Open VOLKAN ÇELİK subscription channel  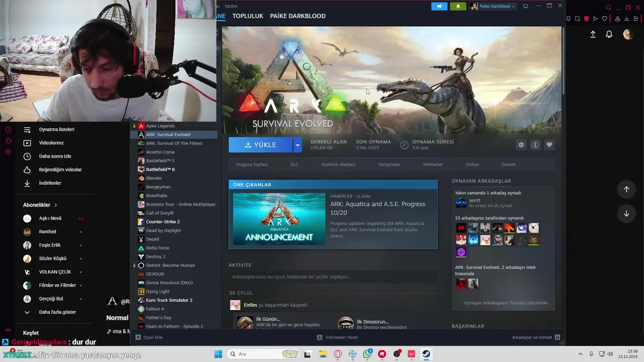click(55, 272)
